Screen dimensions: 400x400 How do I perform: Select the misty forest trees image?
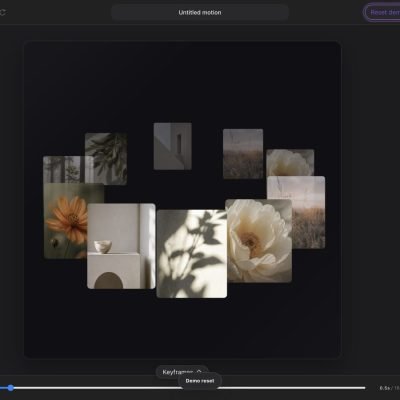click(64, 169)
